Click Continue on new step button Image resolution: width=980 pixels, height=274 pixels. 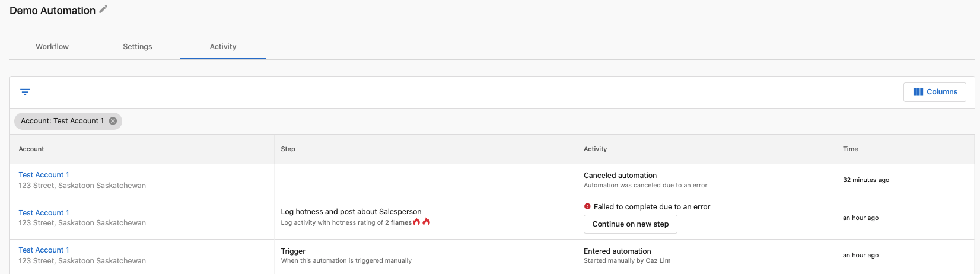click(x=630, y=224)
